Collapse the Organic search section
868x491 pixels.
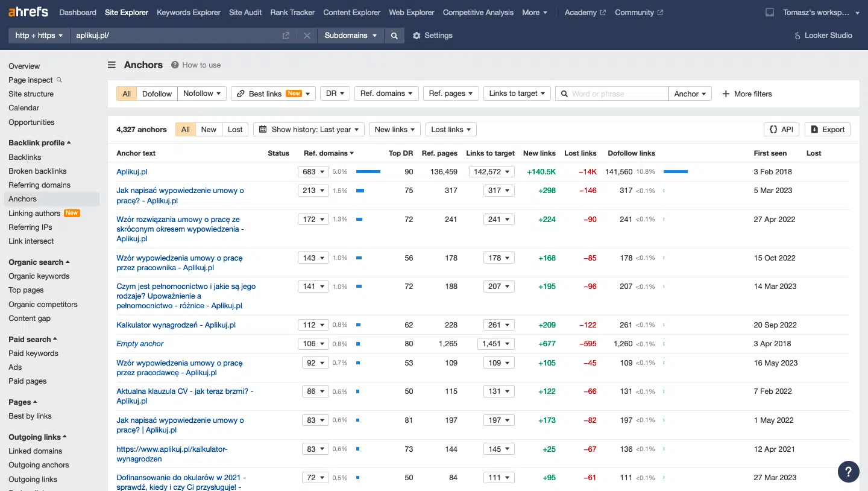pos(39,262)
